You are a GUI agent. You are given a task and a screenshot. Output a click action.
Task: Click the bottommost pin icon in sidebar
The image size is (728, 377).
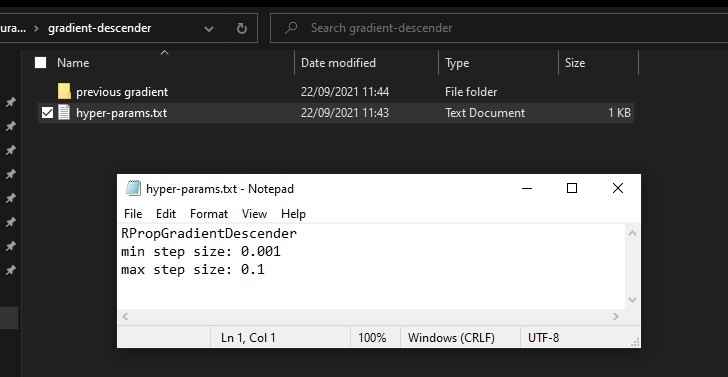tap(10, 270)
